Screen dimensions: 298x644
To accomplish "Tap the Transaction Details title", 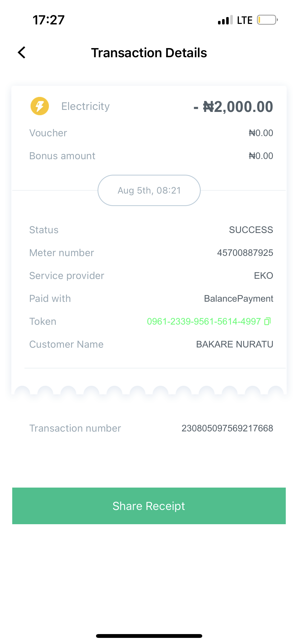I will [149, 53].
